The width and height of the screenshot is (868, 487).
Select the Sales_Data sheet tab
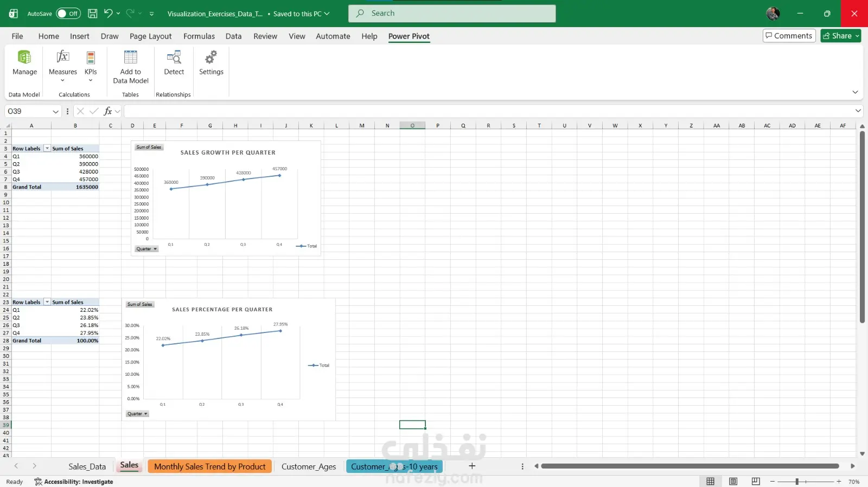click(87, 466)
